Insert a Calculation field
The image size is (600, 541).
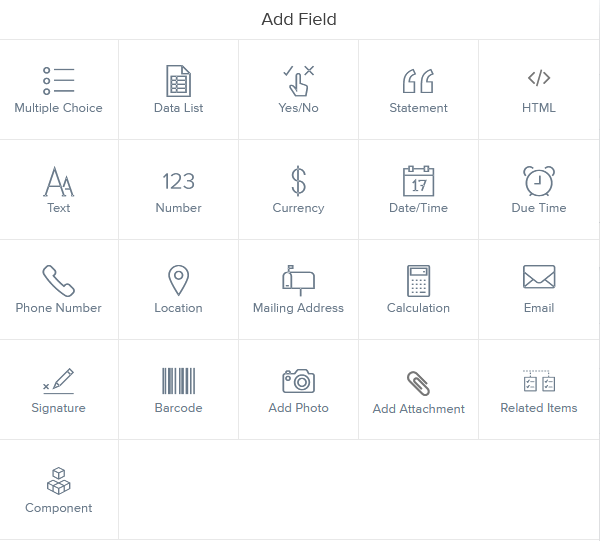click(x=418, y=290)
